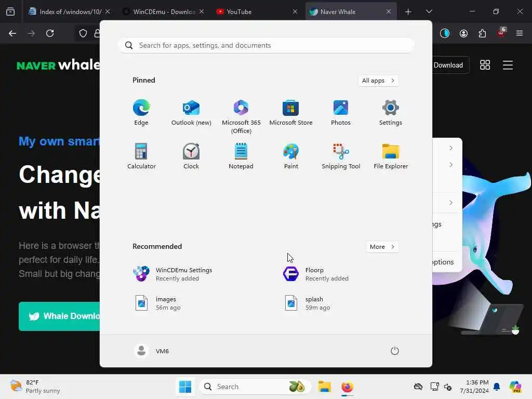Open the browser hamburger application menu
532x399 pixels.
pyautogui.click(x=520, y=33)
